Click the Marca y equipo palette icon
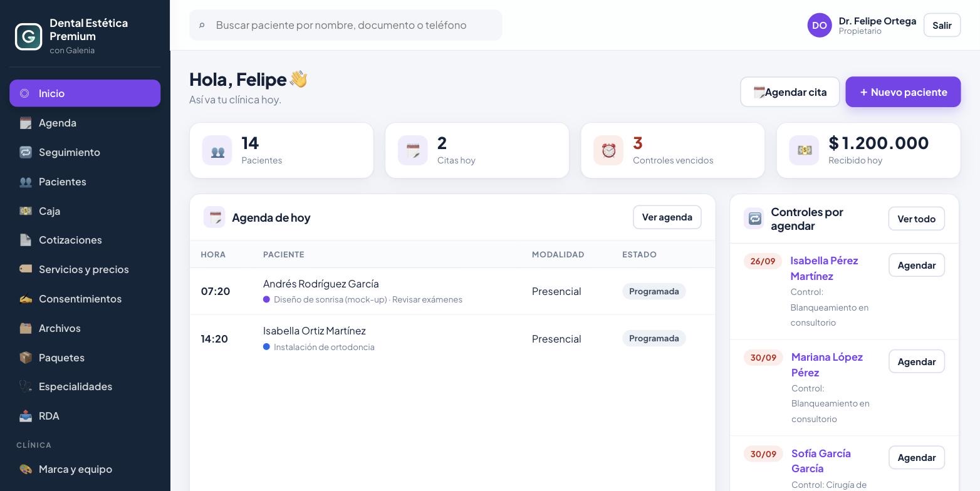Image resolution: width=980 pixels, height=491 pixels. (x=25, y=469)
